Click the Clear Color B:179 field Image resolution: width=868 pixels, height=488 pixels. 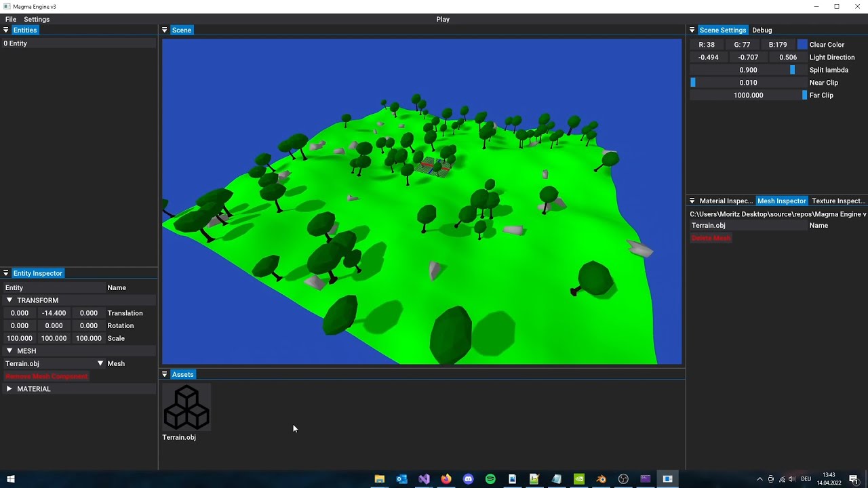778,45
